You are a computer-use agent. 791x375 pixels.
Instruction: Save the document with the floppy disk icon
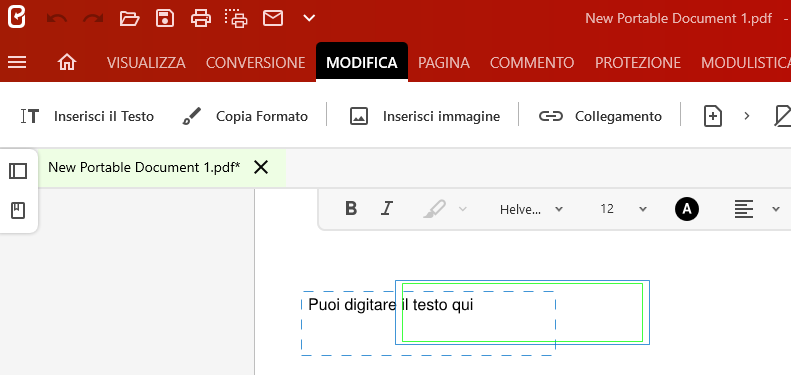tap(165, 19)
